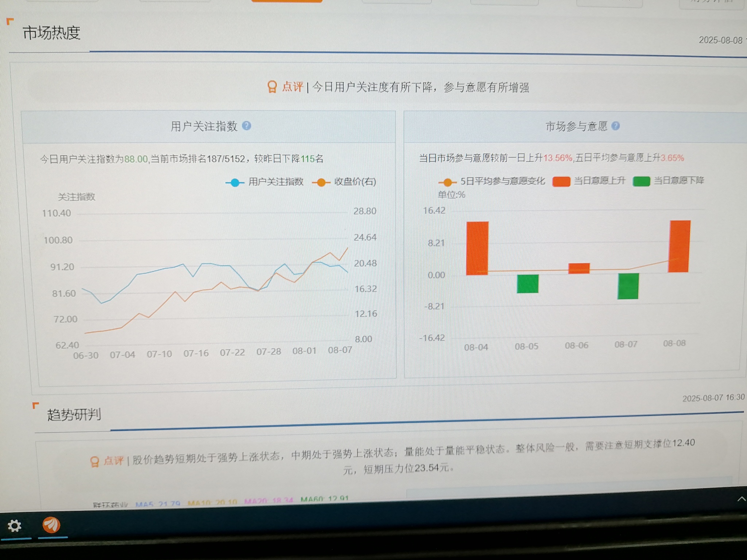
Task: Open the orange stock app taskbar icon
Action: click(51, 525)
